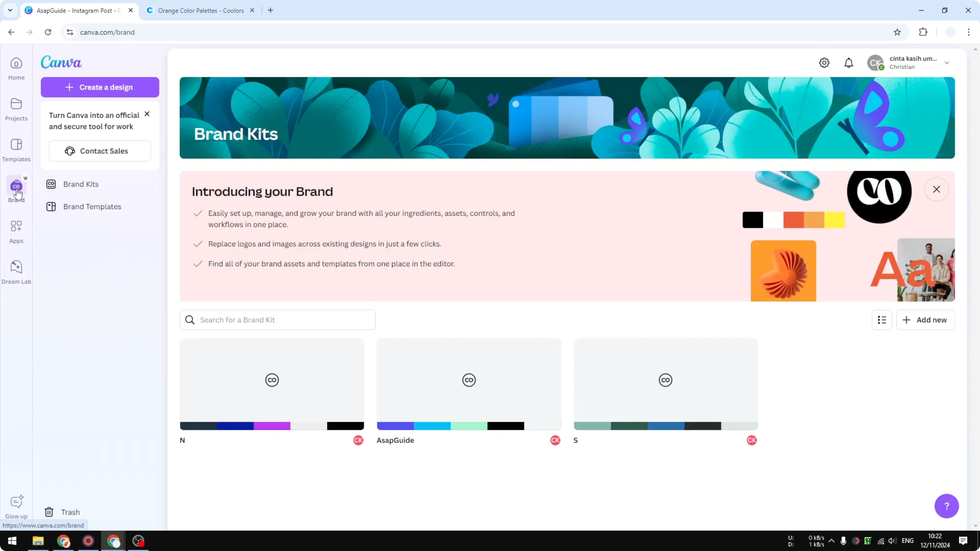Switch to the Orange Color Palettes tab

click(198, 10)
